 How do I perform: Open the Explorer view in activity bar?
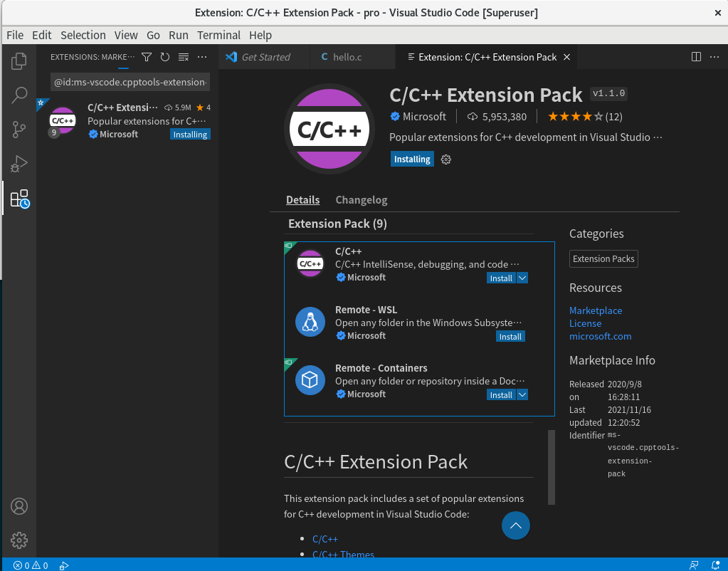[x=19, y=61]
